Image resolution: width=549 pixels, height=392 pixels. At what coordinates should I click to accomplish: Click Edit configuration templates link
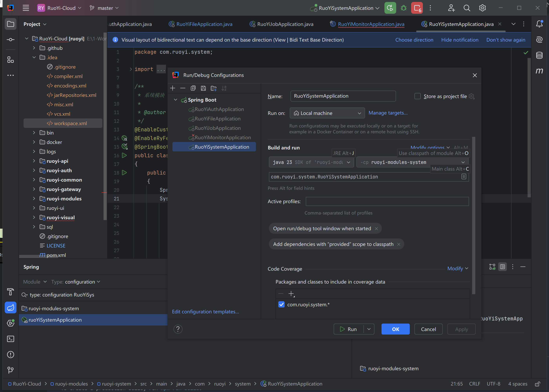[205, 312]
